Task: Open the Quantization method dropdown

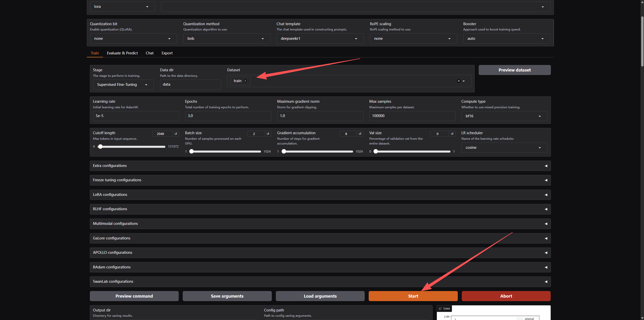Action: [x=226, y=39]
